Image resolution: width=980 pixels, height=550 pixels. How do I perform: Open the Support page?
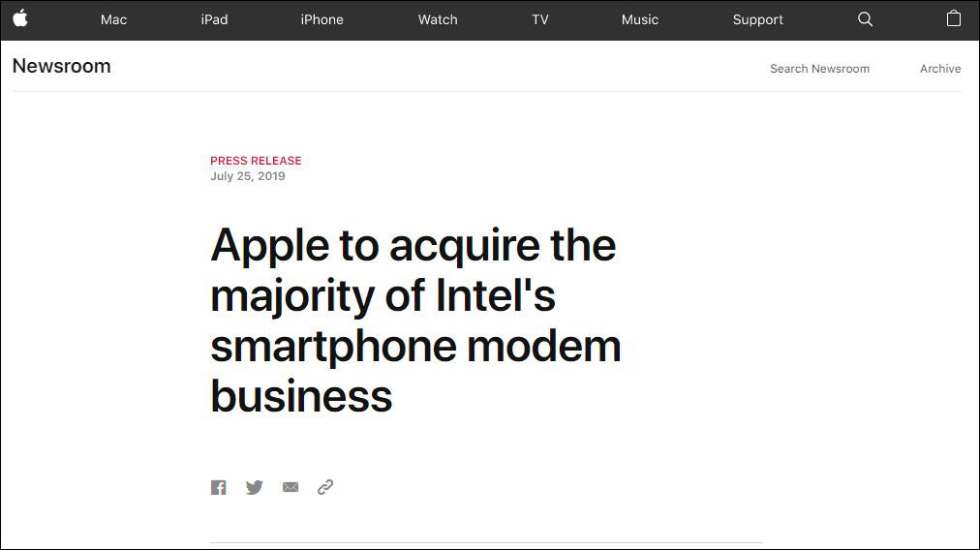tap(758, 19)
